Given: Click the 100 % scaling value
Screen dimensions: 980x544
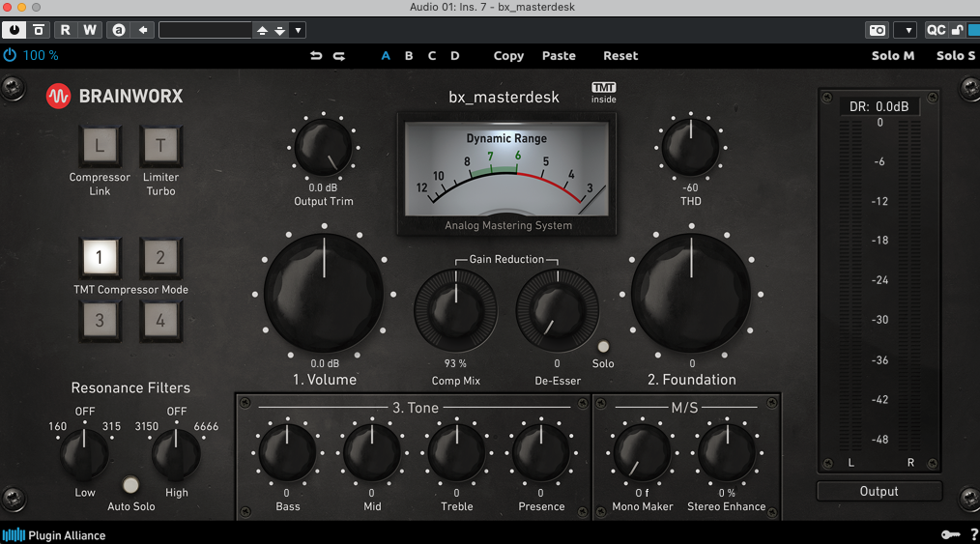Looking at the screenshot, I should click(x=41, y=56).
